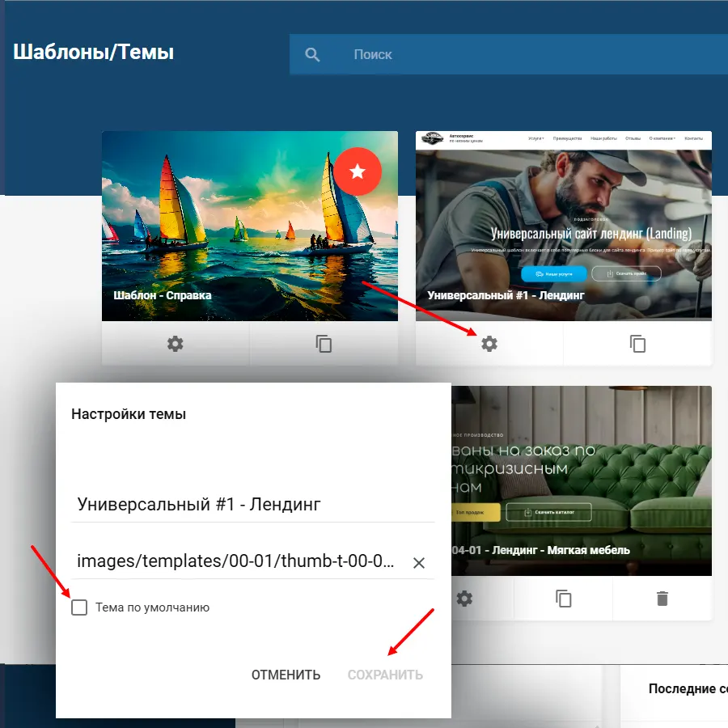Expand Услуги dropdown in the landing preview
This screenshot has height=728, width=728.
(535, 138)
